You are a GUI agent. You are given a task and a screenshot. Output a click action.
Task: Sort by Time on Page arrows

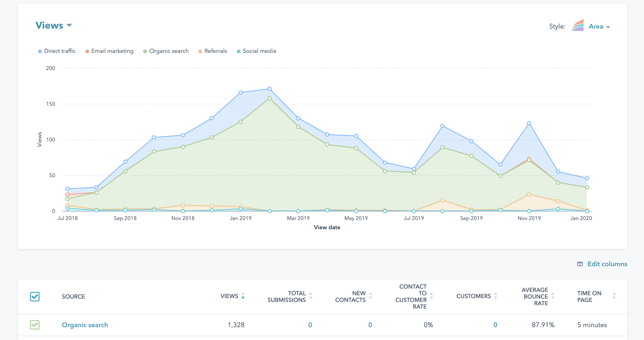(614, 296)
